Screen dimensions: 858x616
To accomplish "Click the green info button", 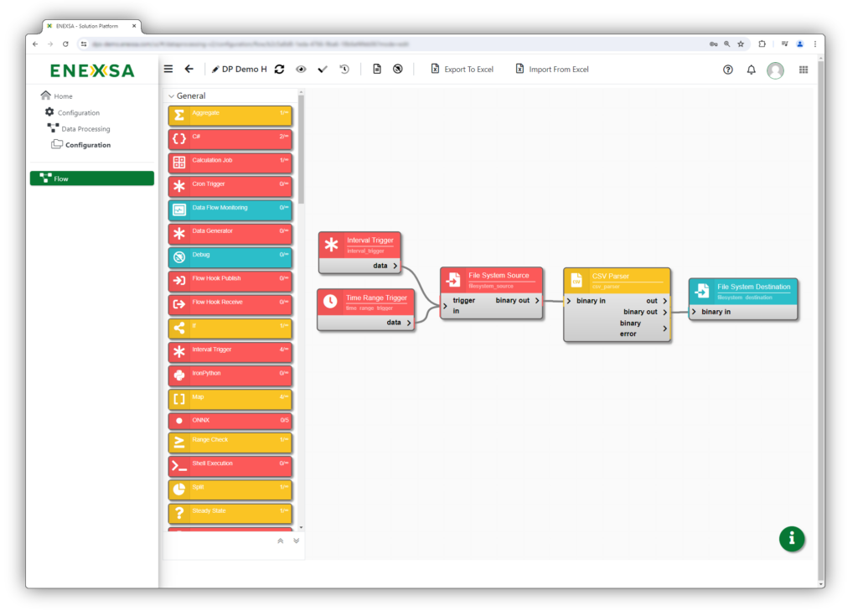I will 792,539.
